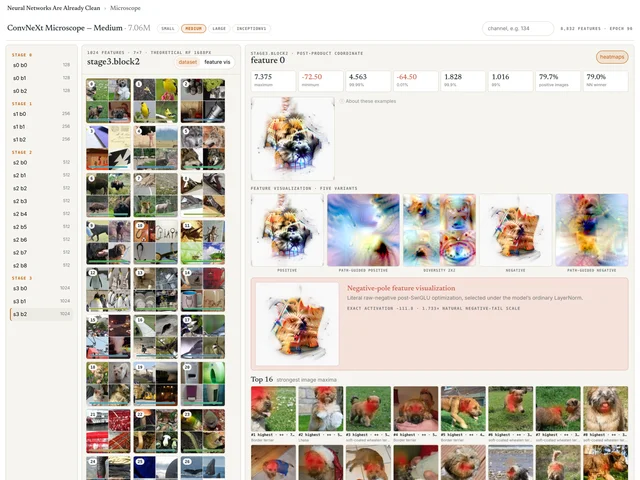Open #2 highest Top 16 image
640x480 pixels.
[x=321, y=409]
